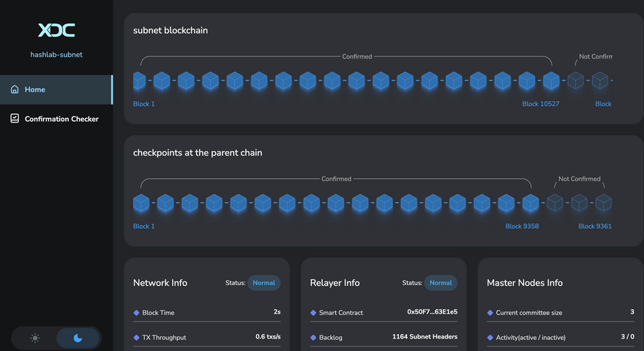Image resolution: width=644 pixels, height=351 pixels.
Task: Click the Backlog 1164 Subnet Headers value
Action: pyautogui.click(x=424, y=337)
